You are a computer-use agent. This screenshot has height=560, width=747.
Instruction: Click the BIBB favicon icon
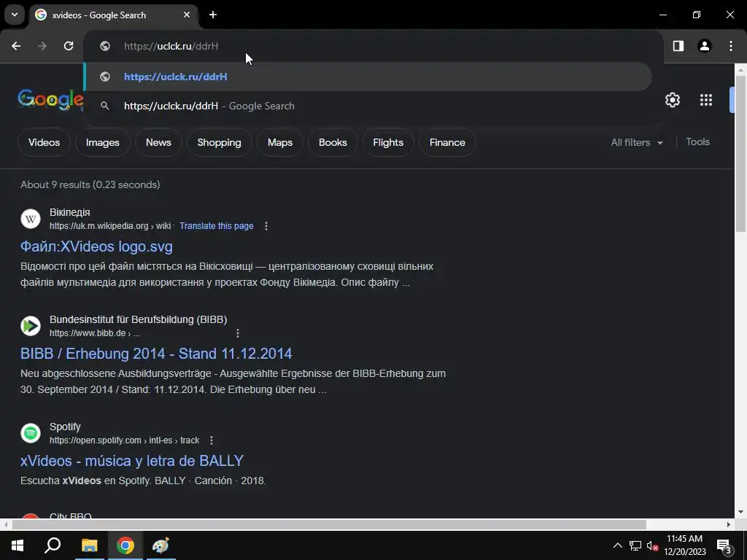tap(31, 326)
